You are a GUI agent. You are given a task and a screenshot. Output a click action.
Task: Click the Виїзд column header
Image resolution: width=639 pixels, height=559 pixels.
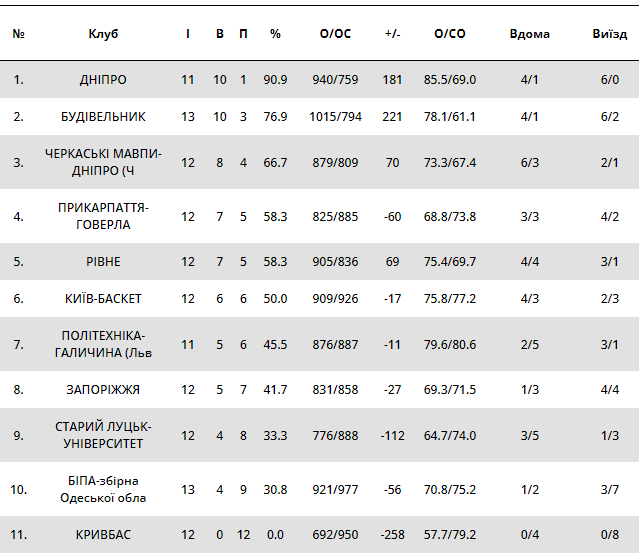click(x=610, y=34)
